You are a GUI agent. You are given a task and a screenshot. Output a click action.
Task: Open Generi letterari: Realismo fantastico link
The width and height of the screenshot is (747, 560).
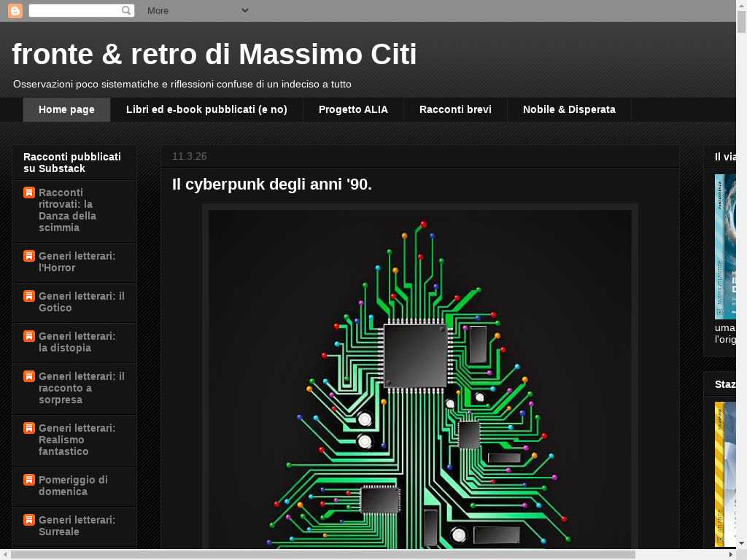tap(77, 440)
